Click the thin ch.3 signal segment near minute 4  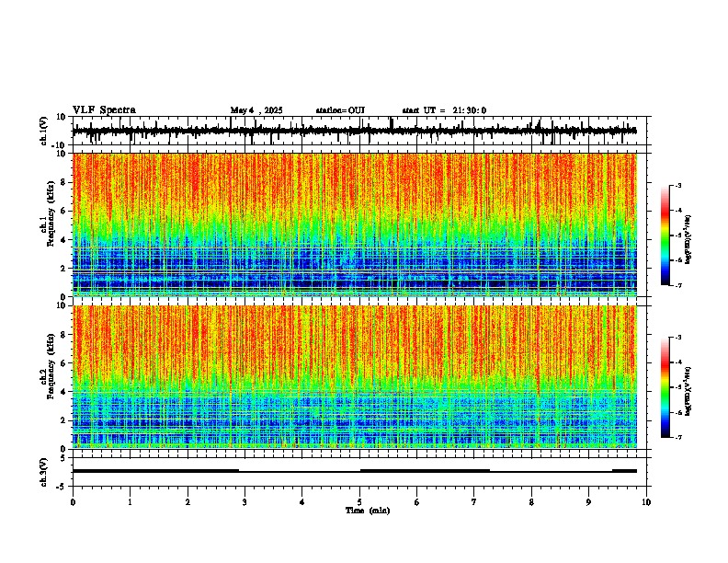point(300,472)
